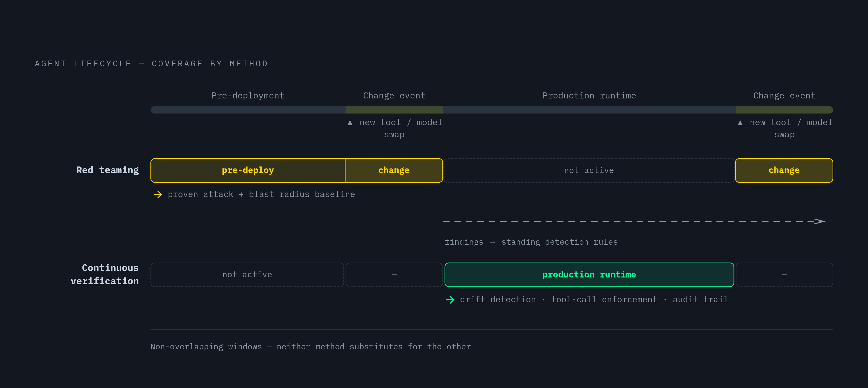Click the timeline bar's Production runtime segment

point(589,110)
